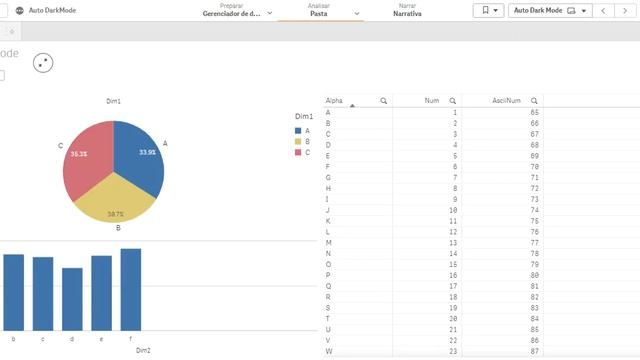Click the Dim2 axis label
The image size is (640, 360).
143,351
